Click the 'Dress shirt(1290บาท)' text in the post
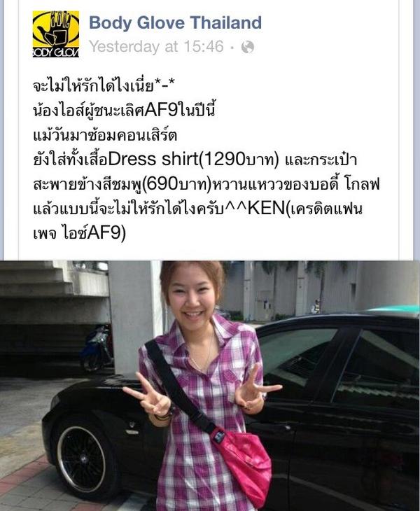Screen dimensions: 420x511 tap(193, 159)
